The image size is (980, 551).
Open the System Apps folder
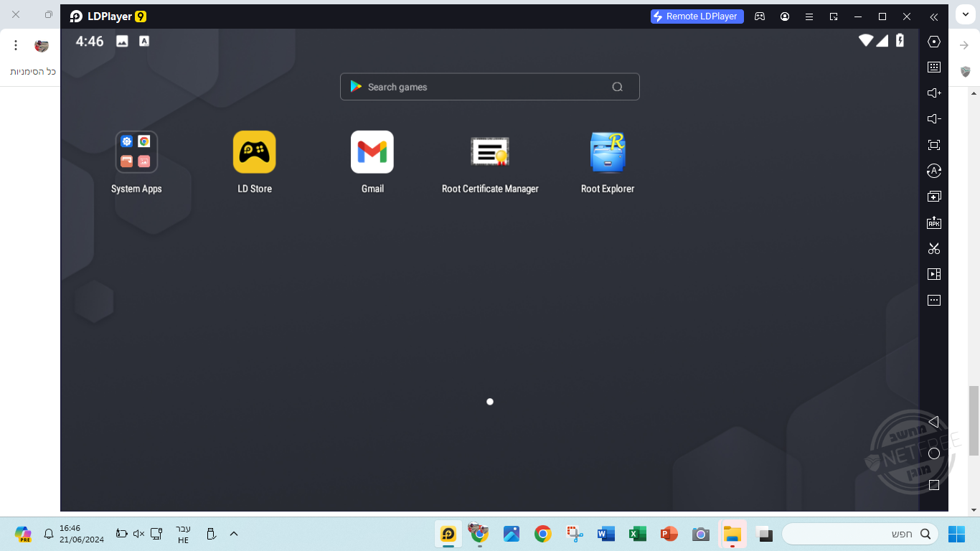136,152
